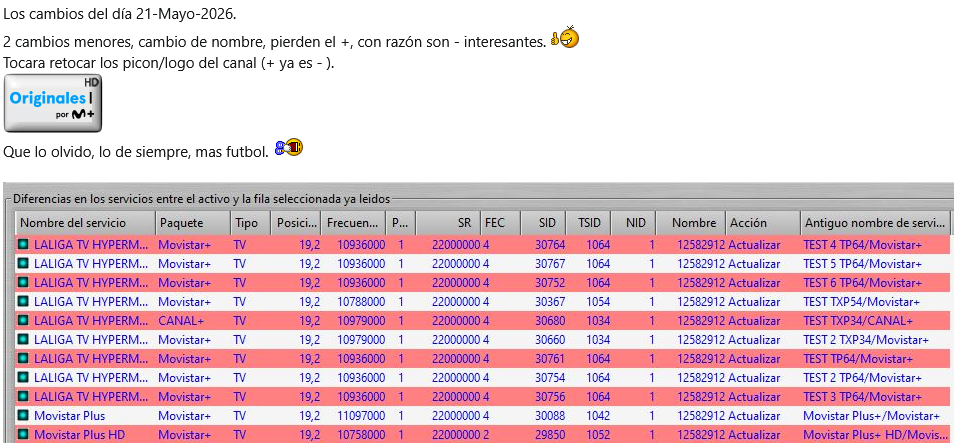Viewport: 955px width, 444px height.
Task: Sort by Posici... column header
Action: click(297, 223)
